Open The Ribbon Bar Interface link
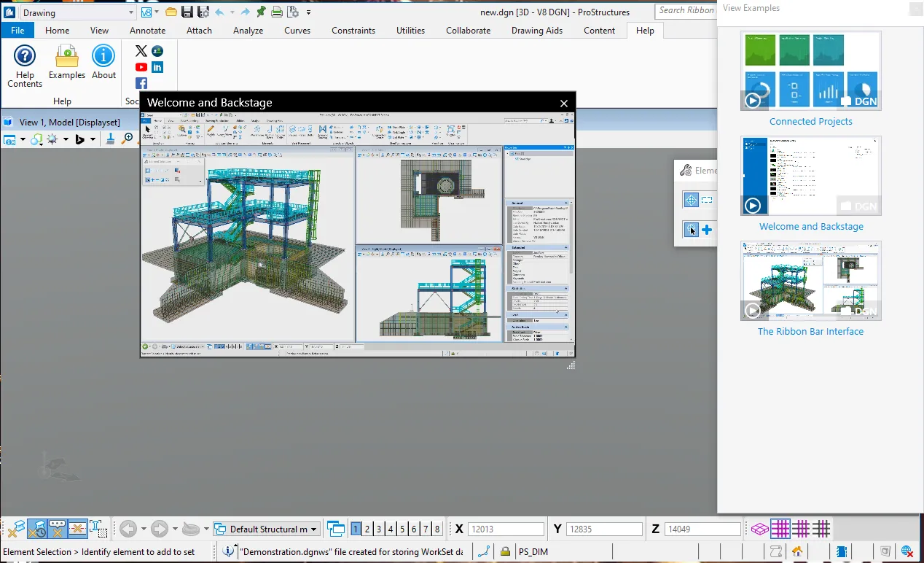The image size is (924, 563). pyautogui.click(x=810, y=331)
